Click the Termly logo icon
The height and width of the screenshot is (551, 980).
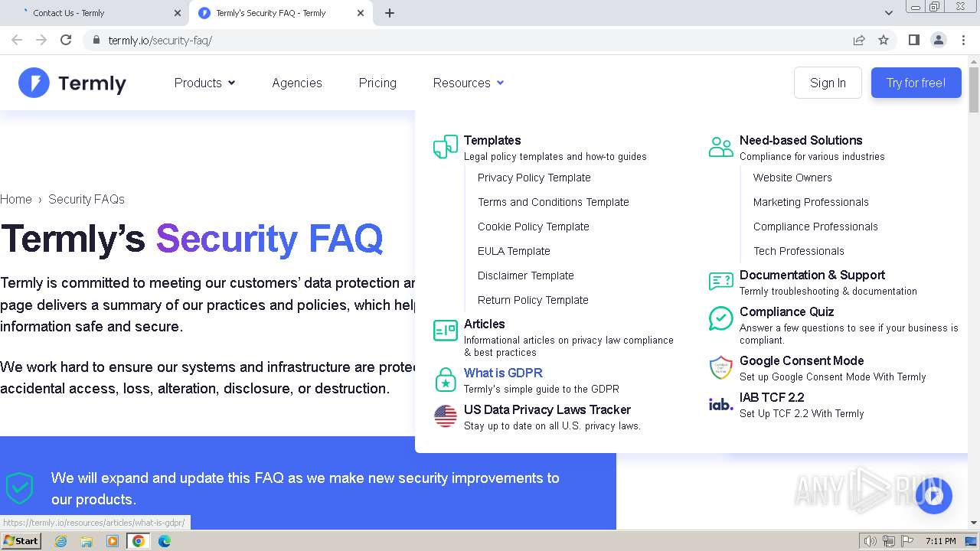34,83
